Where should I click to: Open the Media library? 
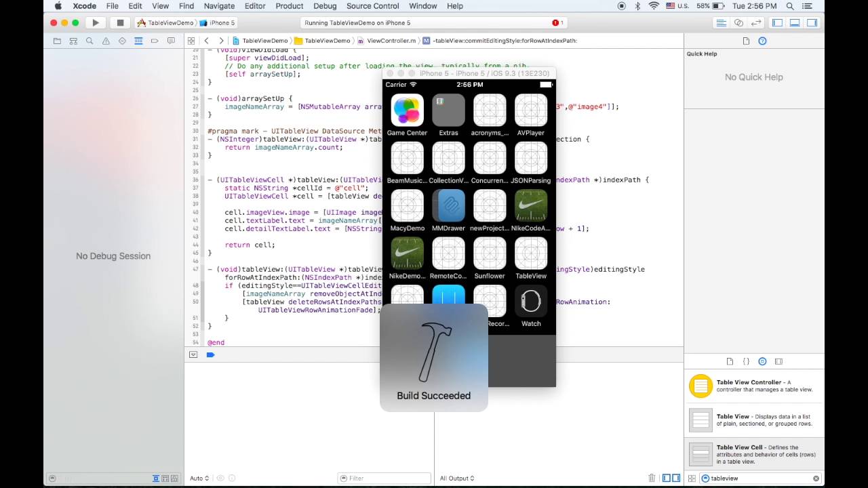point(778,362)
